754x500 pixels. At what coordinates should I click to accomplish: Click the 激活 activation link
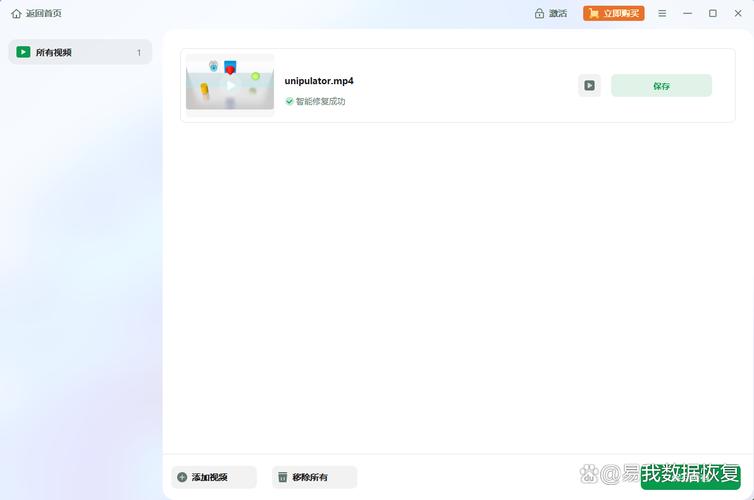[558, 14]
